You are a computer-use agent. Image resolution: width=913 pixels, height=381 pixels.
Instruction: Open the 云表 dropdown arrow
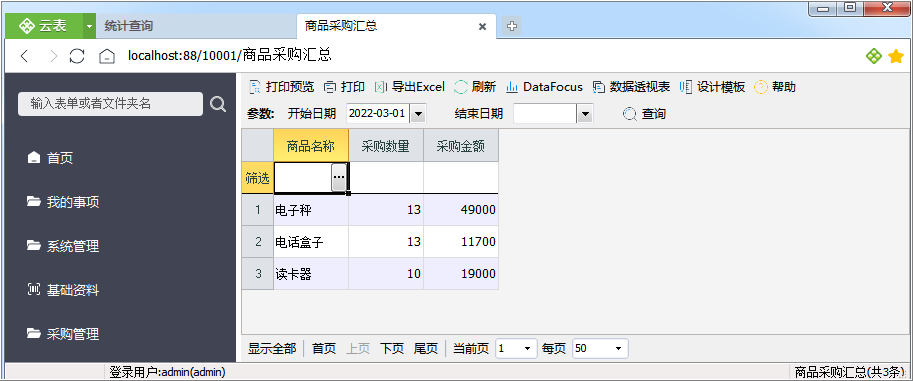point(89,26)
